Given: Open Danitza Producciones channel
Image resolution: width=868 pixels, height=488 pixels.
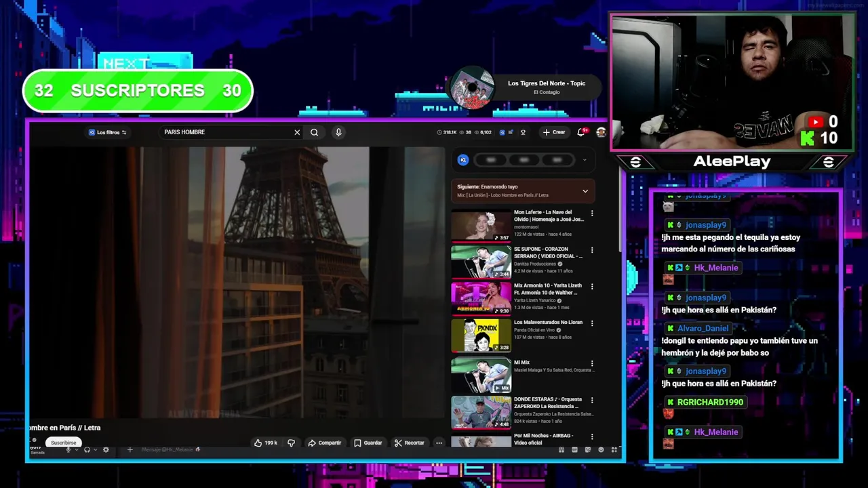Looking at the screenshot, I should click(534, 264).
